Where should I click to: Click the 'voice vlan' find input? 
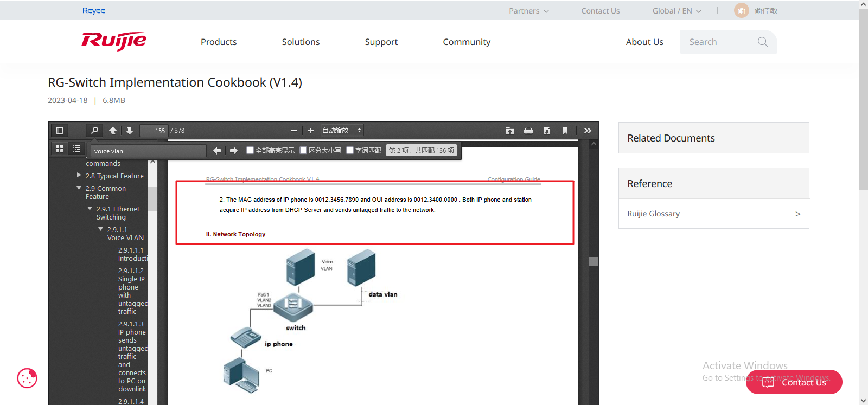click(x=149, y=151)
